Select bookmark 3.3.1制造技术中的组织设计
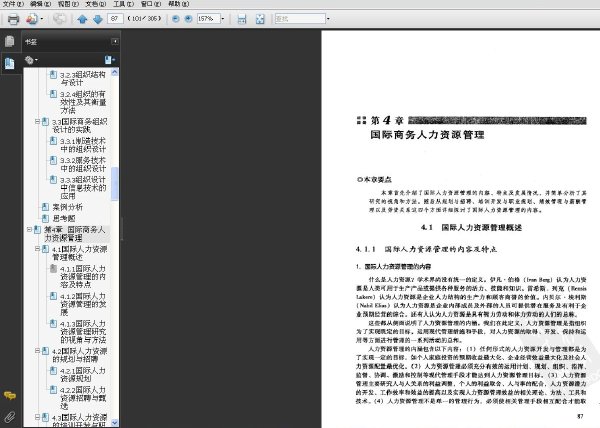Image resolution: width=600 pixels, height=428 pixels. point(83,145)
